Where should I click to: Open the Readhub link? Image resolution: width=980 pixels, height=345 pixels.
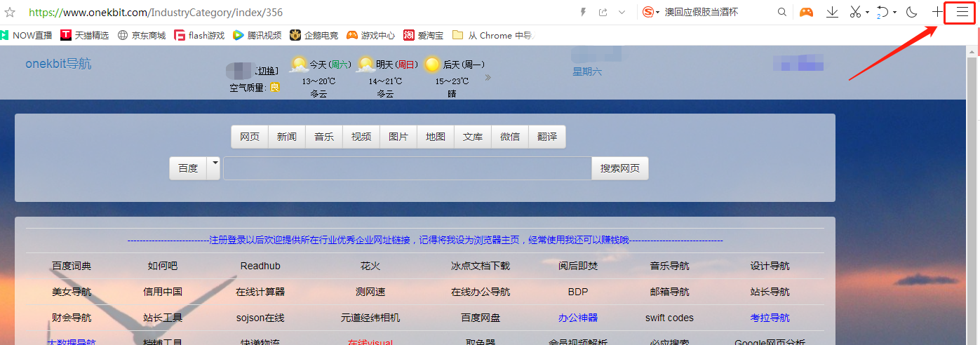click(260, 266)
